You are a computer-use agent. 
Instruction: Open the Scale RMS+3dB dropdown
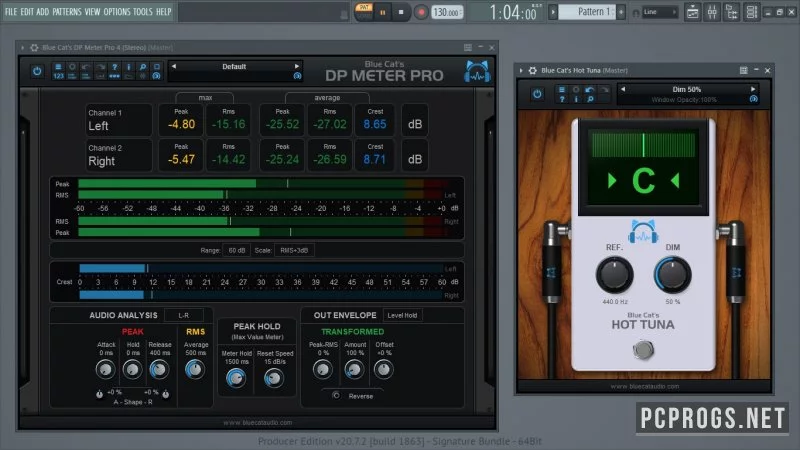[294, 250]
